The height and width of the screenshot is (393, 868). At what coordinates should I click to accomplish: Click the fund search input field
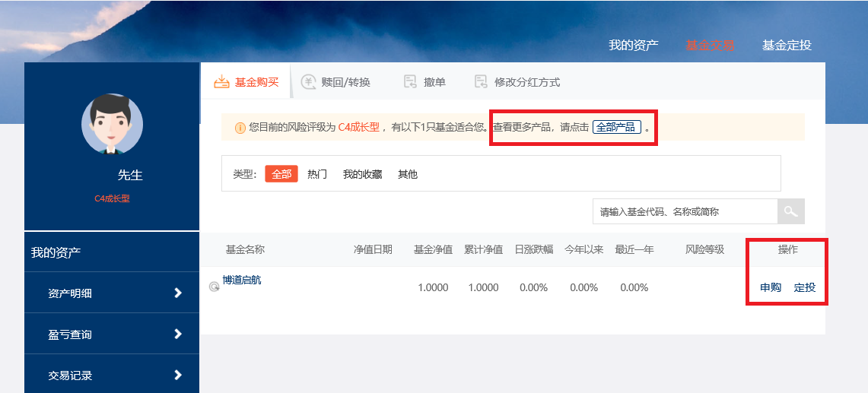click(685, 211)
